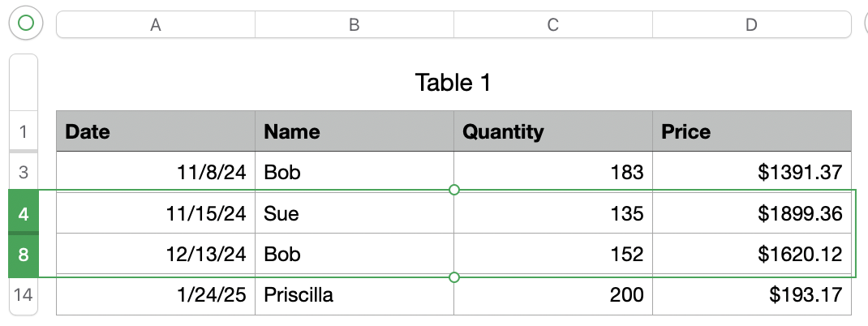Image resolution: width=868 pixels, height=326 pixels.
Task: Select row 4 header
Action: pos(23,214)
